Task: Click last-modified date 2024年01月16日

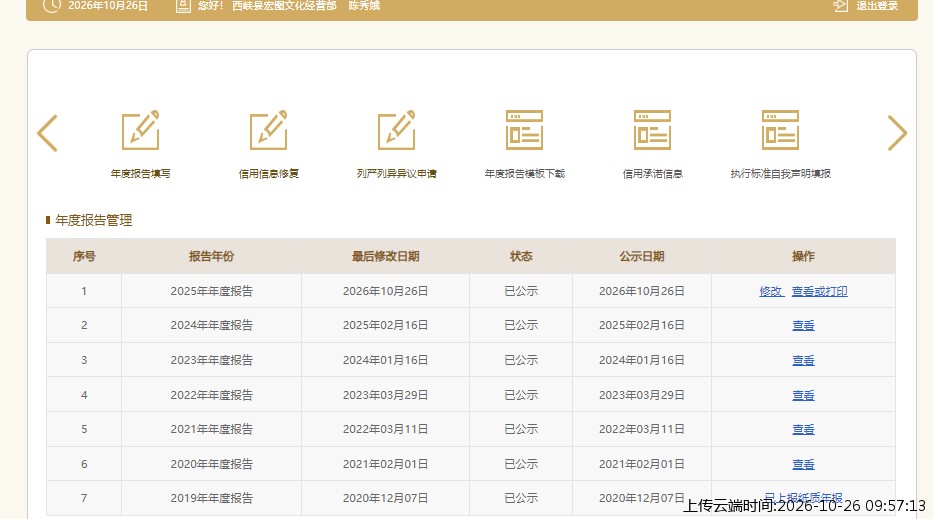Action: (386, 360)
